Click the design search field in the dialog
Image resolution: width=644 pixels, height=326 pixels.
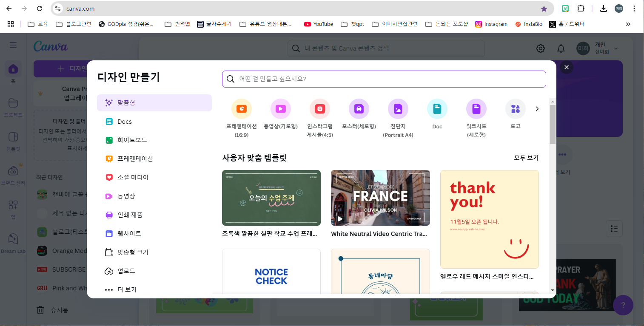[384, 79]
